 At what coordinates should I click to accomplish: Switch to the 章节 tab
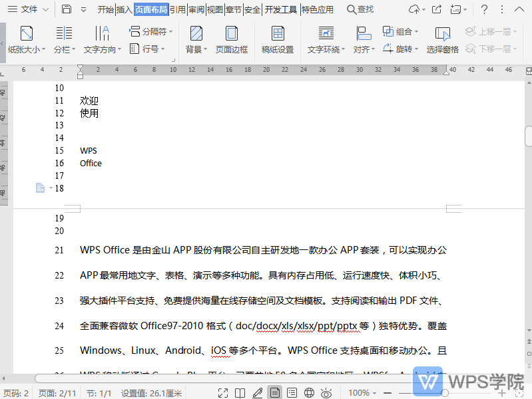[234, 9]
